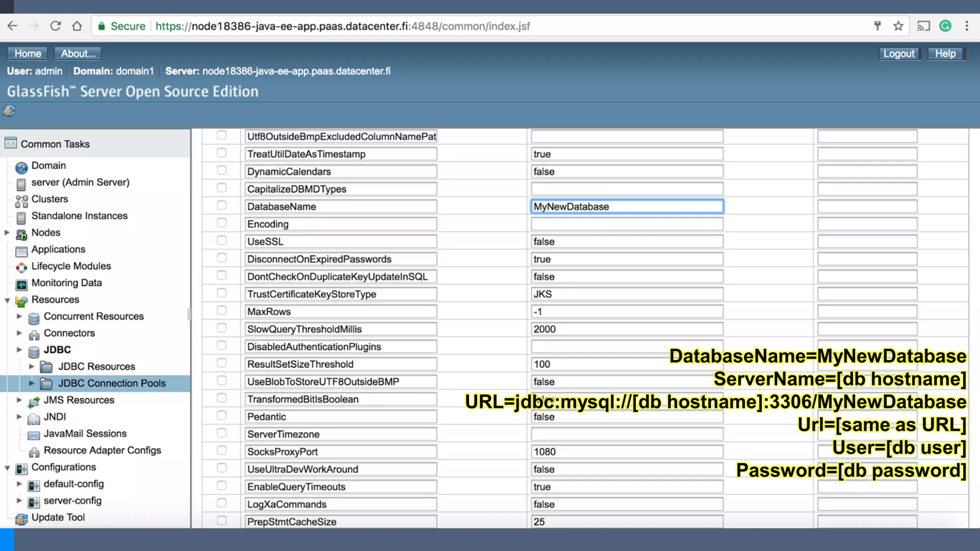
Task: Click the SlowQueryThresholdMillis value field
Action: [x=627, y=329]
